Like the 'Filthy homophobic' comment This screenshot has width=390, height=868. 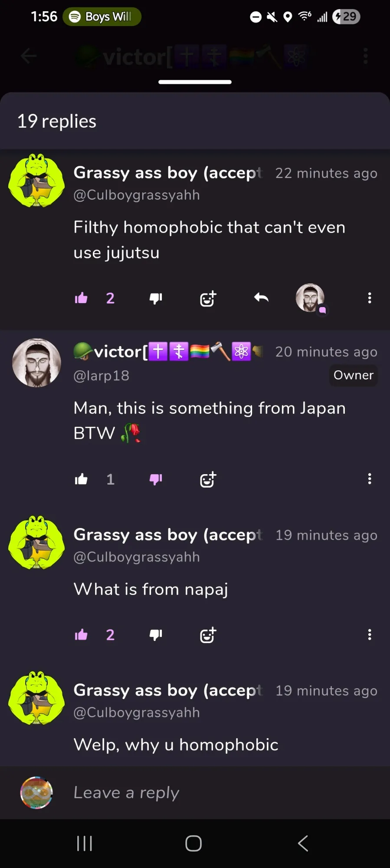click(x=81, y=298)
